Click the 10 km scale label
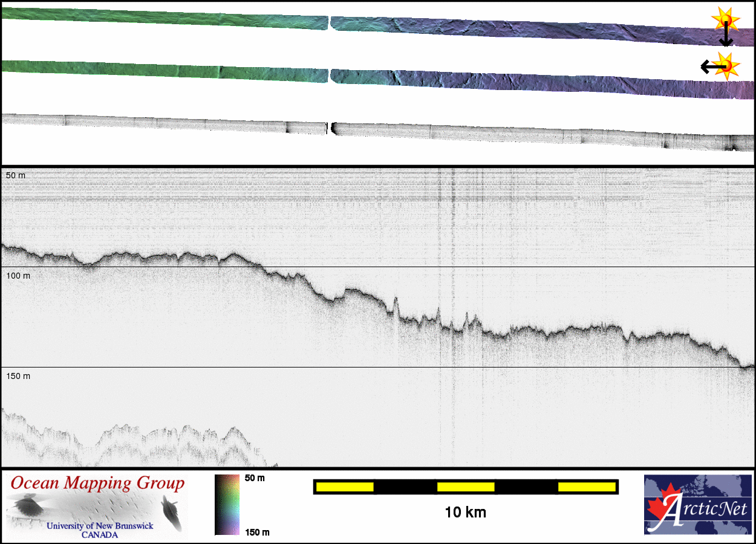Screen dimensions: 756x544 coord(465,513)
